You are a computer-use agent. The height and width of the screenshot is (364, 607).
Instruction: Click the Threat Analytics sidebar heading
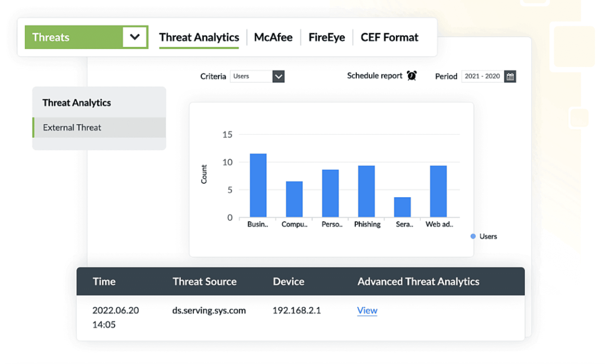77,103
